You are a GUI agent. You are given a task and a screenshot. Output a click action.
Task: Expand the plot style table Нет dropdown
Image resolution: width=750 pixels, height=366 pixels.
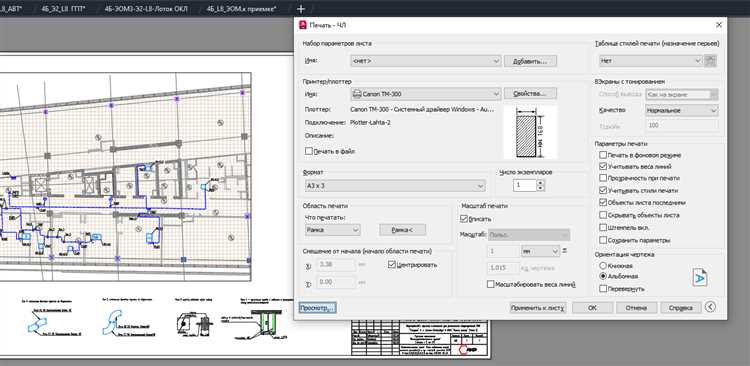coord(651,61)
